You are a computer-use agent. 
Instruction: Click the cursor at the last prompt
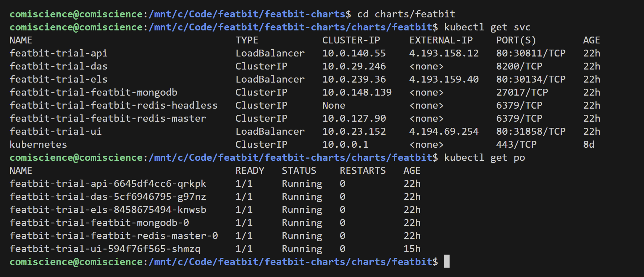point(447,261)
